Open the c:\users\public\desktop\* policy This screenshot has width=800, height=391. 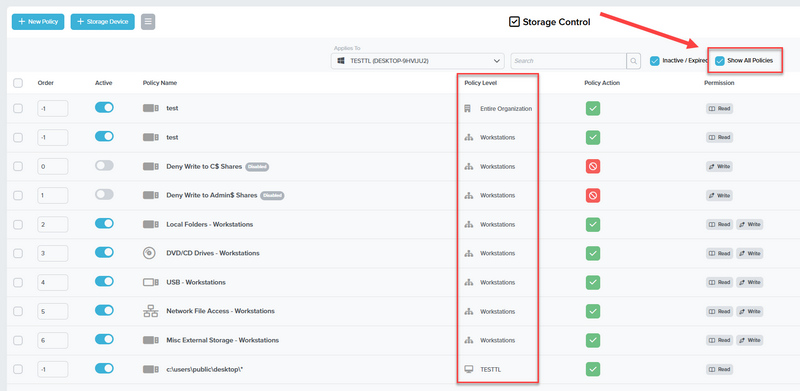point(205,369)
